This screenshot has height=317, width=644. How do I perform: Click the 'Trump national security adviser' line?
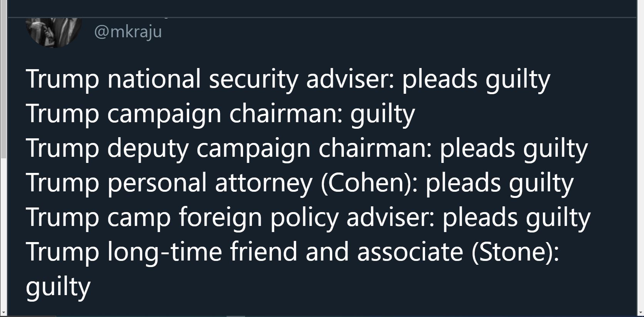click(288, 79)
